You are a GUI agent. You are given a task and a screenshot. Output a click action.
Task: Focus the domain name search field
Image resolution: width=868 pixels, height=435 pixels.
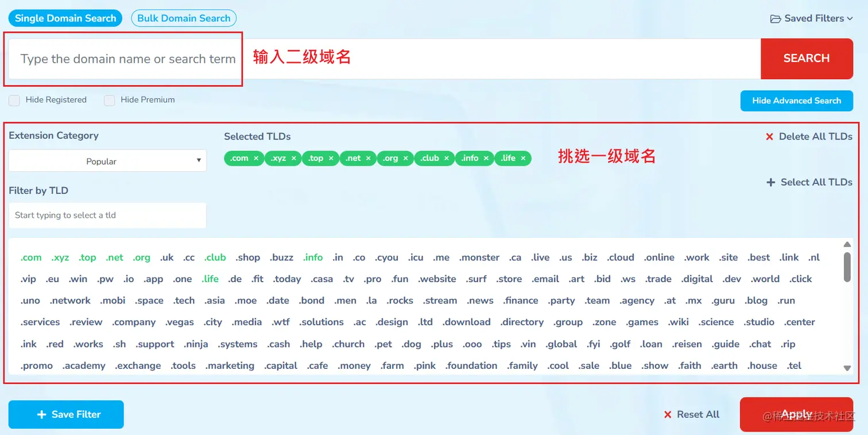(385, 59)
